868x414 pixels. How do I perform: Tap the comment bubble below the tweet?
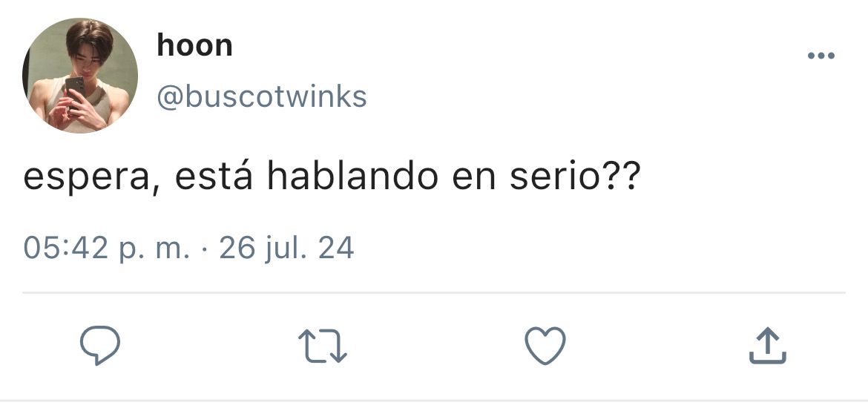point(99,345)
